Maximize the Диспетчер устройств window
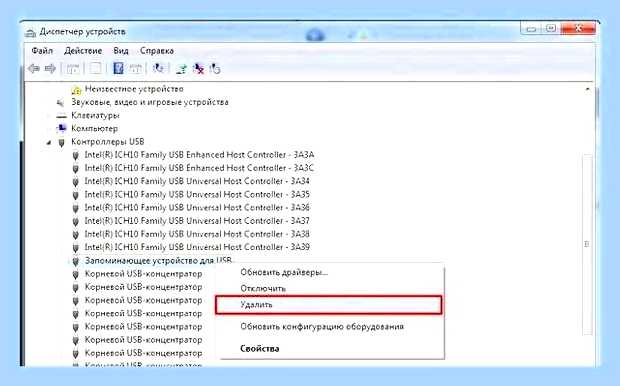The image size is (620, 386). pos(551,29)
